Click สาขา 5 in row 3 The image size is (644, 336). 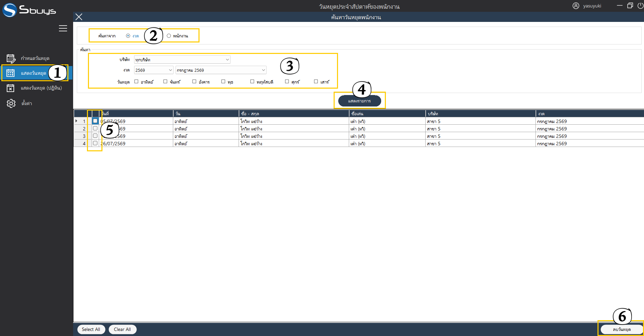coord(434,136)
